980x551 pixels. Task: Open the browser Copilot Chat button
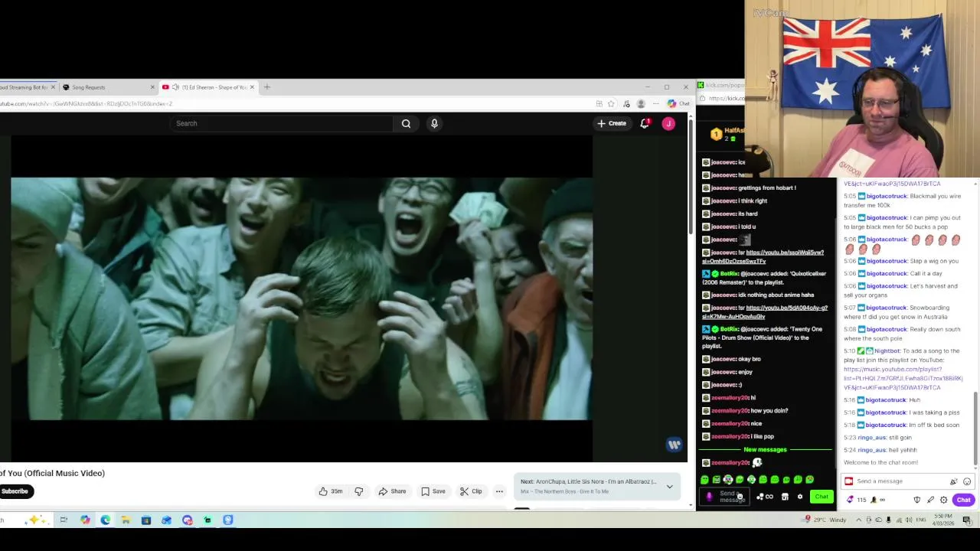pyautogui.click(x=678, y=103)
